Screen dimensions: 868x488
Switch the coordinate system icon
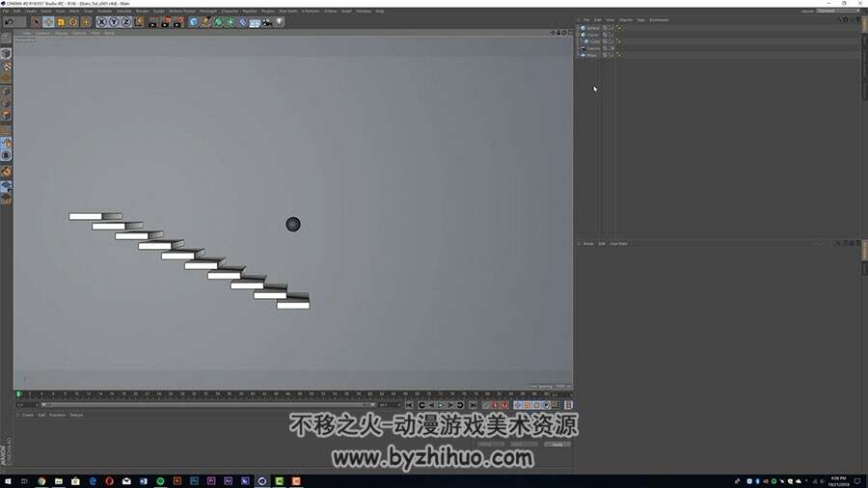[x=138, y=22]
